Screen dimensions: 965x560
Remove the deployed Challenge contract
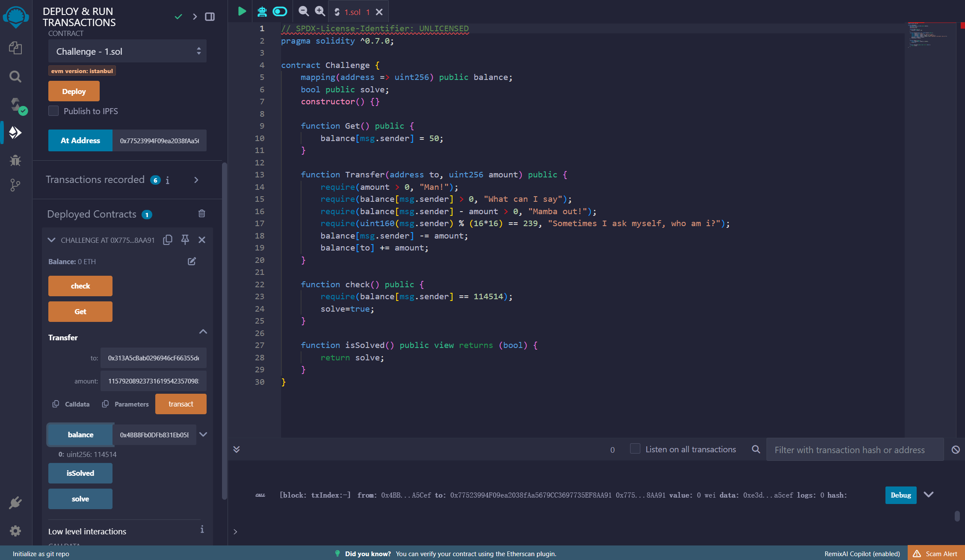tap(202, 240)
